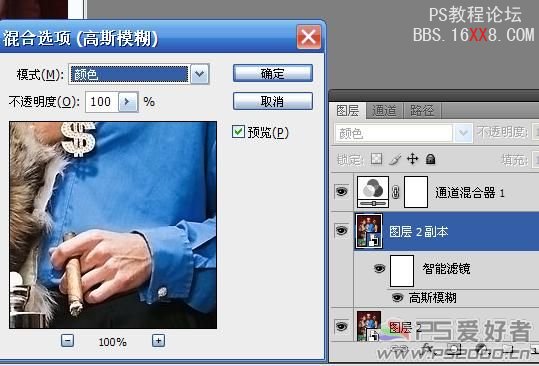Screen dimensions: 539x366
Task: Click the lock transparent pixels icon
Action: 376,159
